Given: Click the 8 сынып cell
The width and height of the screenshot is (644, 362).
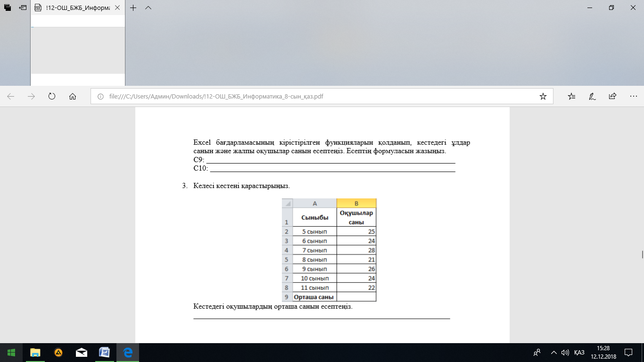Looking at the screenshot, I should click(314, 260).
